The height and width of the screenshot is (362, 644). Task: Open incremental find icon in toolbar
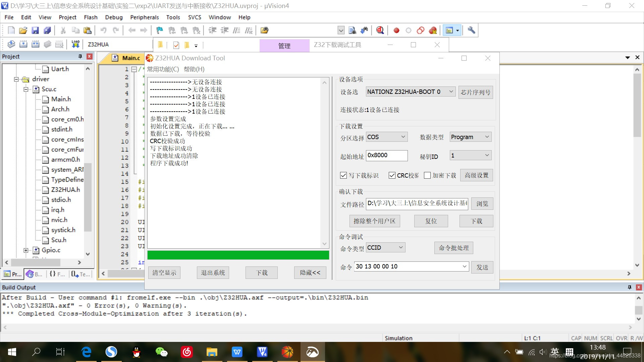(364, 31)
